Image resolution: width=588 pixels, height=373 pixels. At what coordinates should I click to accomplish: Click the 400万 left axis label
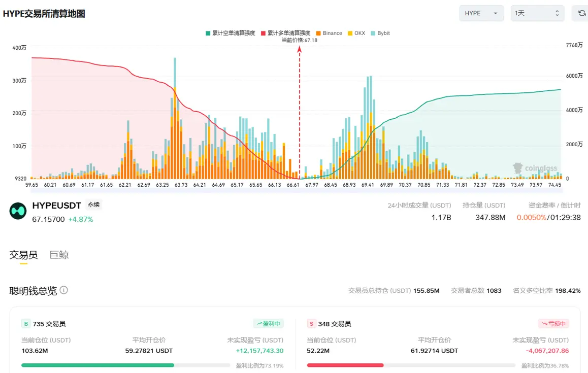[x=19, y=48]
